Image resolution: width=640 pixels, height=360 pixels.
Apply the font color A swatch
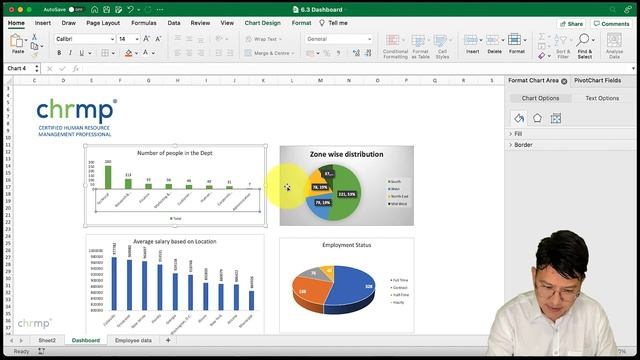145,53
